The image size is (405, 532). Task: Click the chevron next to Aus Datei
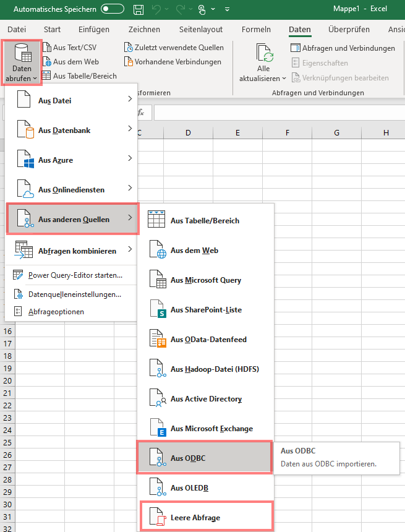[130, 99]
